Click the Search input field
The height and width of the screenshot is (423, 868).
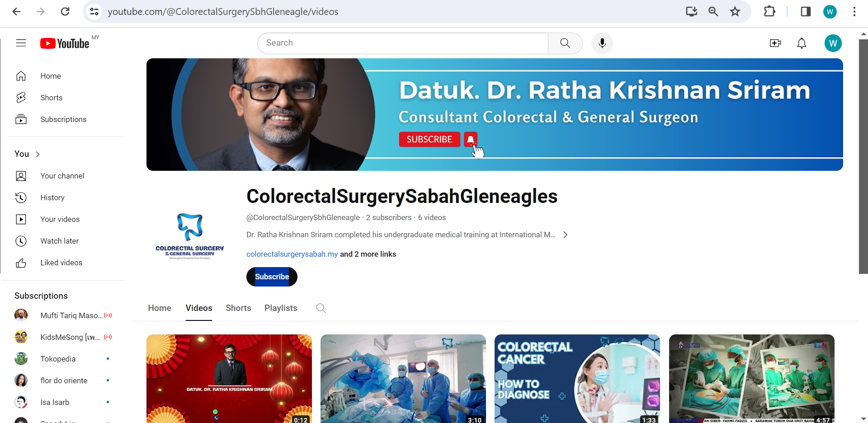(403, 43)
